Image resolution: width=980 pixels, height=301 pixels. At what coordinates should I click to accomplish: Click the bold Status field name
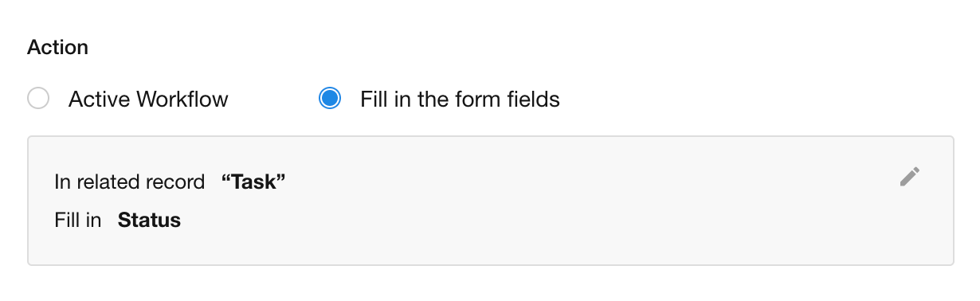149,221
